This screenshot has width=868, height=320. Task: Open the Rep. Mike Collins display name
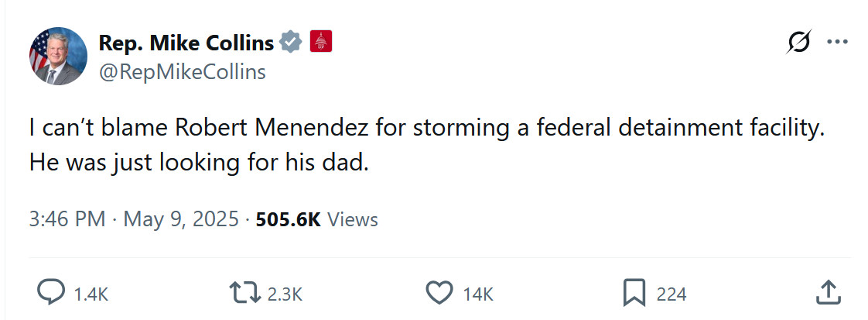pyautogui.click(x=186, y=43)
